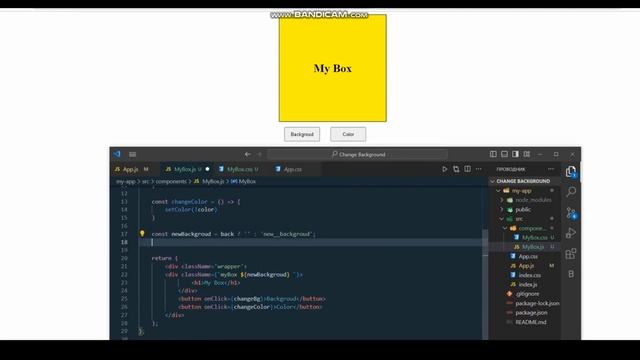Toggle the secondary sidebar layout icon
The image size is (640, 360).
516,154
